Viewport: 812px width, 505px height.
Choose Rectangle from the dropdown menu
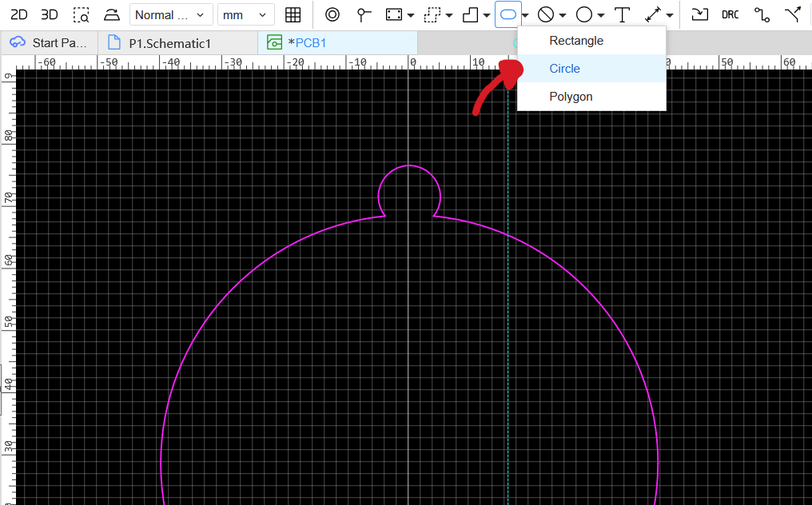(x=576, y=41)
